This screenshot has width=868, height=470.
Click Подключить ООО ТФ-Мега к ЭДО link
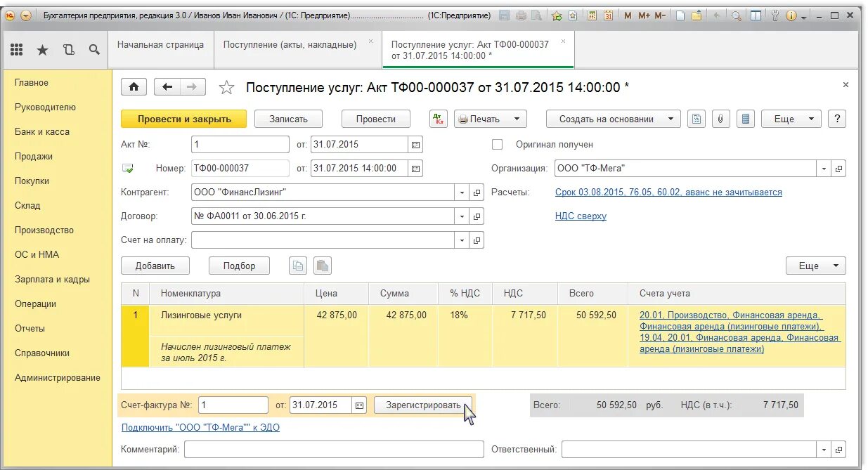click(x=200, y=426)
